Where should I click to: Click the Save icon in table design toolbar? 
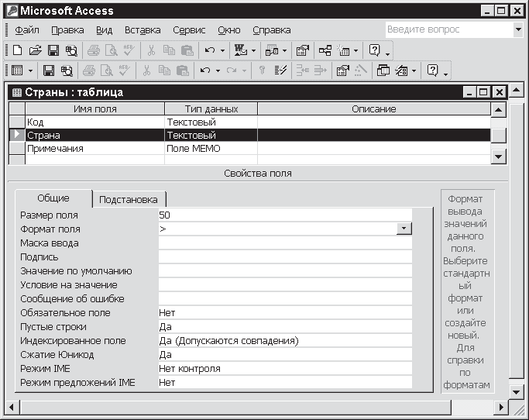click(49, 71)
